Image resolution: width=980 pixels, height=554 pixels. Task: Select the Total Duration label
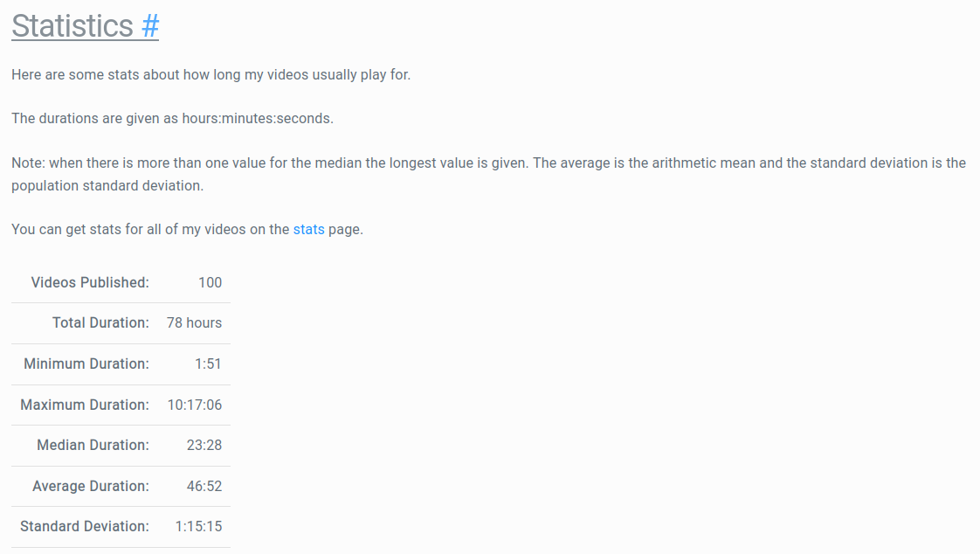click(100, 322)
